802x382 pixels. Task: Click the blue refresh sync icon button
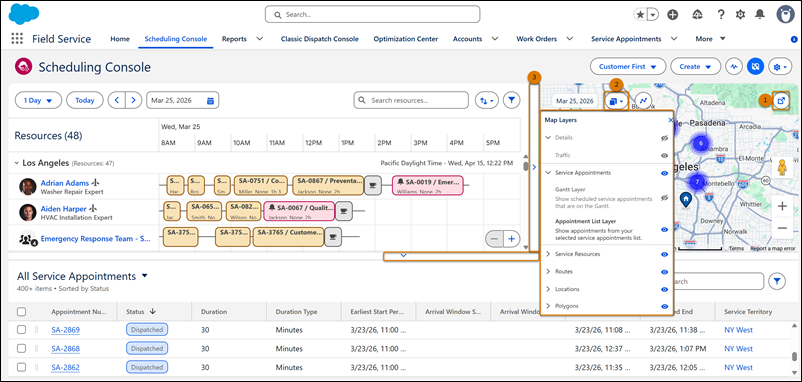click(x=755, y=66)
